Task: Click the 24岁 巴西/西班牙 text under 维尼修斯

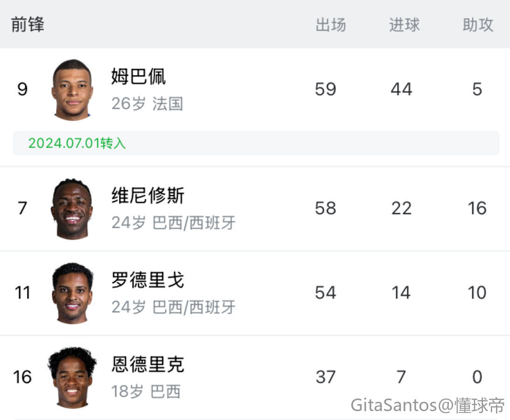Action: [x=174, y=223]
